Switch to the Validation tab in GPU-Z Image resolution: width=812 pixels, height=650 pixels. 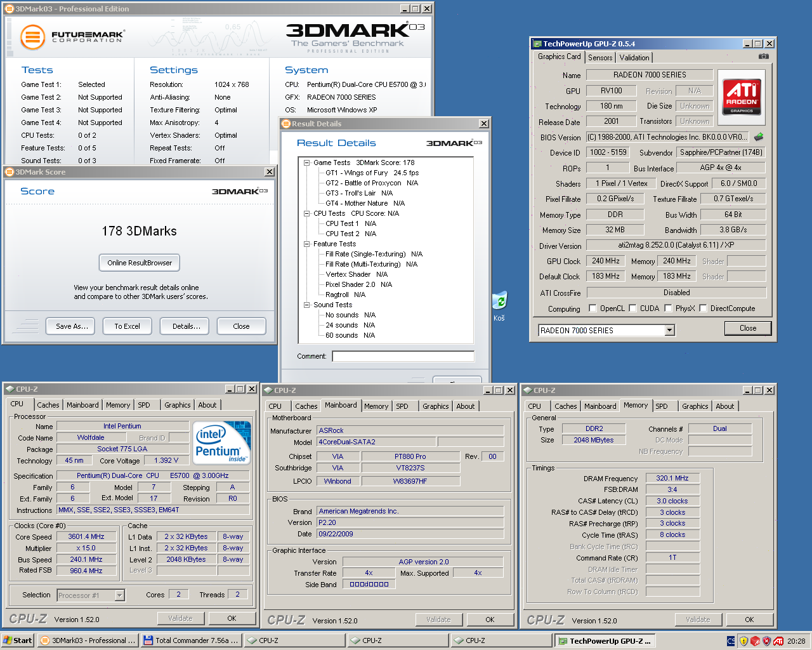[634, 58]
